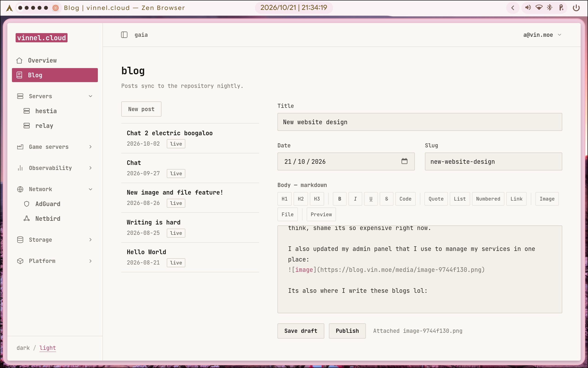Open the a@vin.moe account dropdown

542,35
